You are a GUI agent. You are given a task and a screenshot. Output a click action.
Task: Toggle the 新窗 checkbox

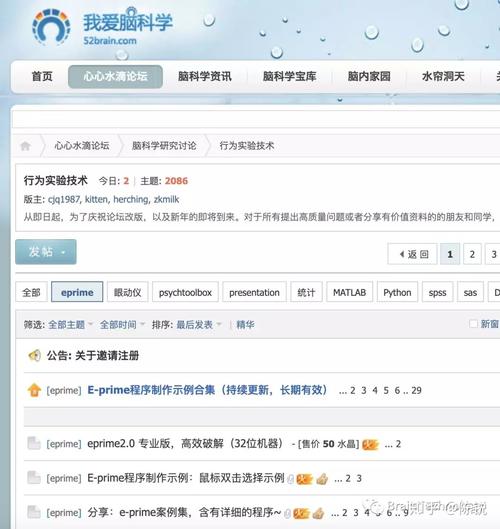(x=473, y=324)
